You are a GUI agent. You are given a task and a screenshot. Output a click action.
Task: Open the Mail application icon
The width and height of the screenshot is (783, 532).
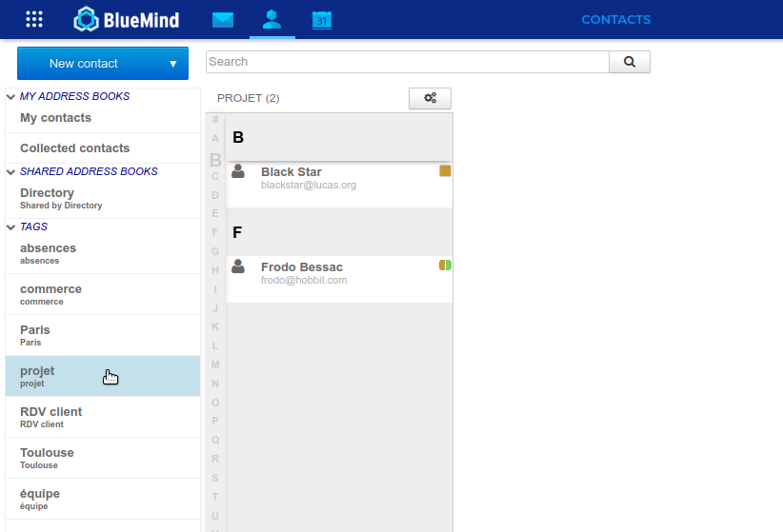[223, 19]
